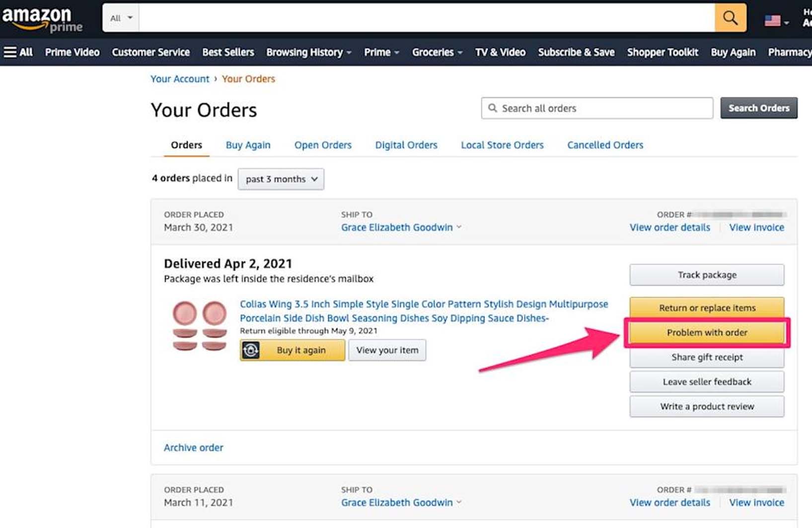This screenshot has height=528, width=812.
Task: Click the Problem with order button
Action: coord(707,332)
